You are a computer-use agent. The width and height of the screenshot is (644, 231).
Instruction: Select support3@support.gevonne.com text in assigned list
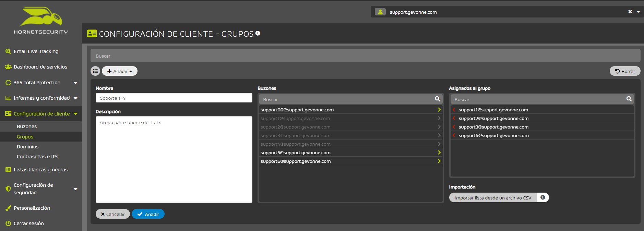(493, 127)
